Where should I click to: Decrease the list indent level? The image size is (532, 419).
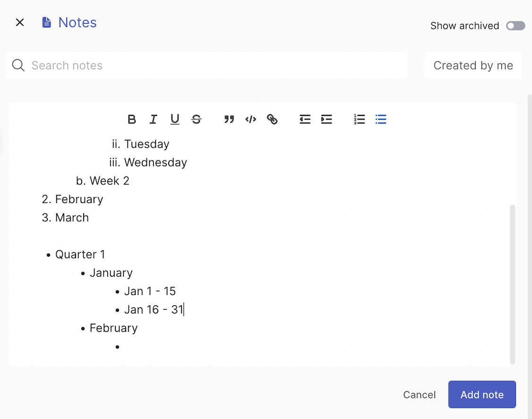pos(305,119)
